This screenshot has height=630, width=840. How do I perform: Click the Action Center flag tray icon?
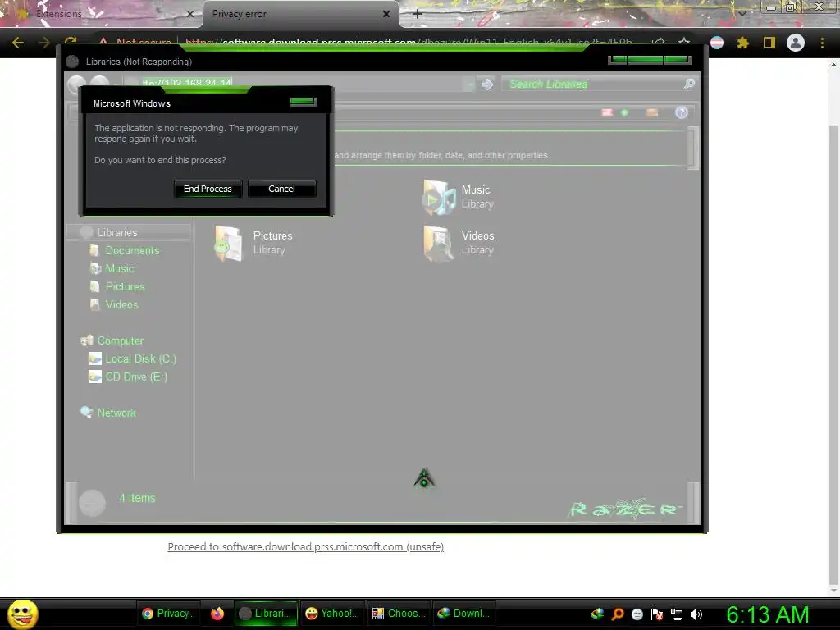pyautogui.click(x=657, y=614)
